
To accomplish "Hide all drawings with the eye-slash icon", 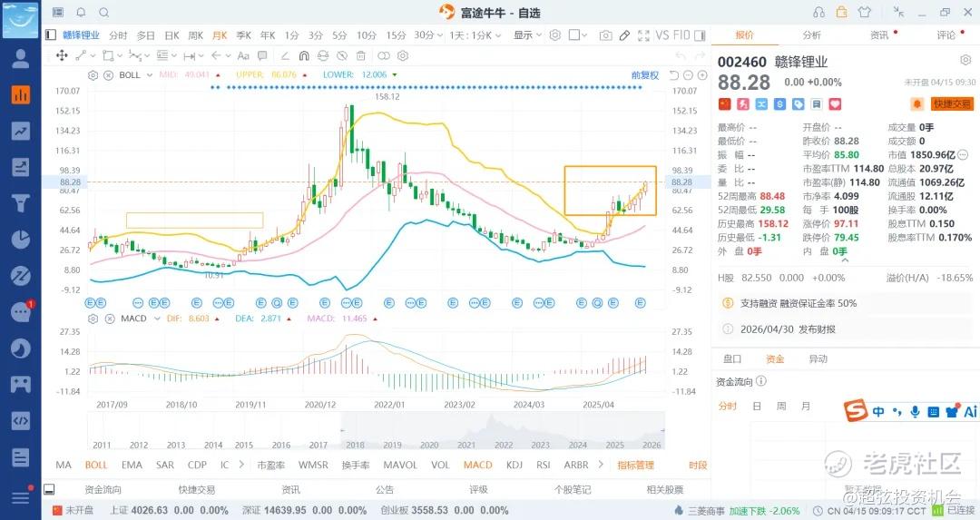I will 342,55.
